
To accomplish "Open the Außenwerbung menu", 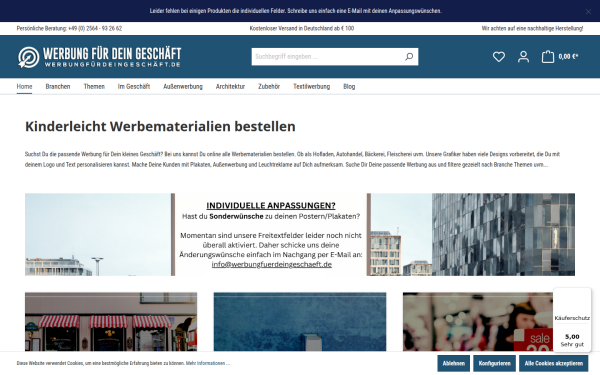I will (183, 86).
